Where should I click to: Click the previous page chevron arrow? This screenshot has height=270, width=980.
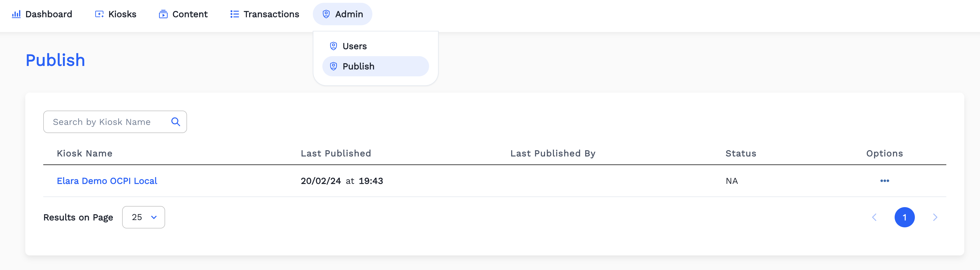tap(874, 217)
